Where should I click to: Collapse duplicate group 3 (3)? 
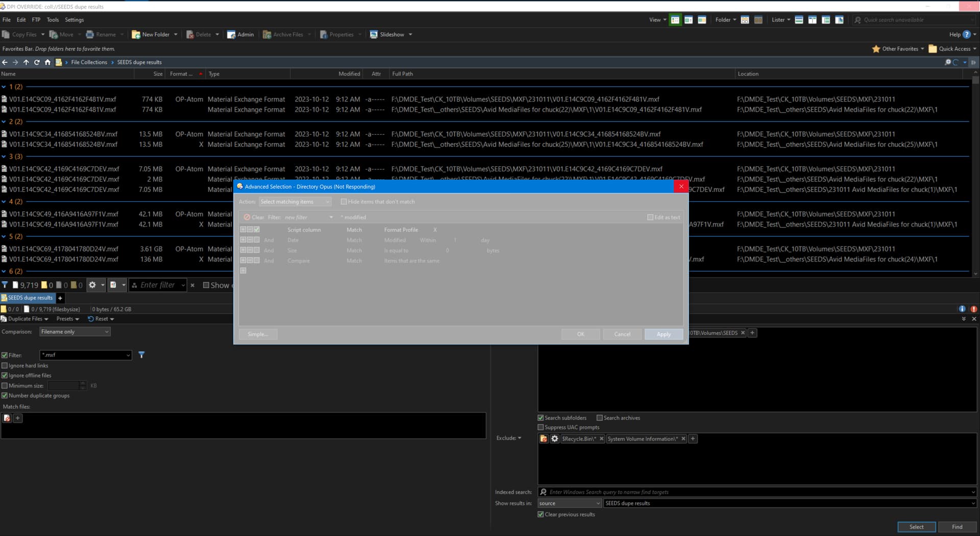point(4,157)
